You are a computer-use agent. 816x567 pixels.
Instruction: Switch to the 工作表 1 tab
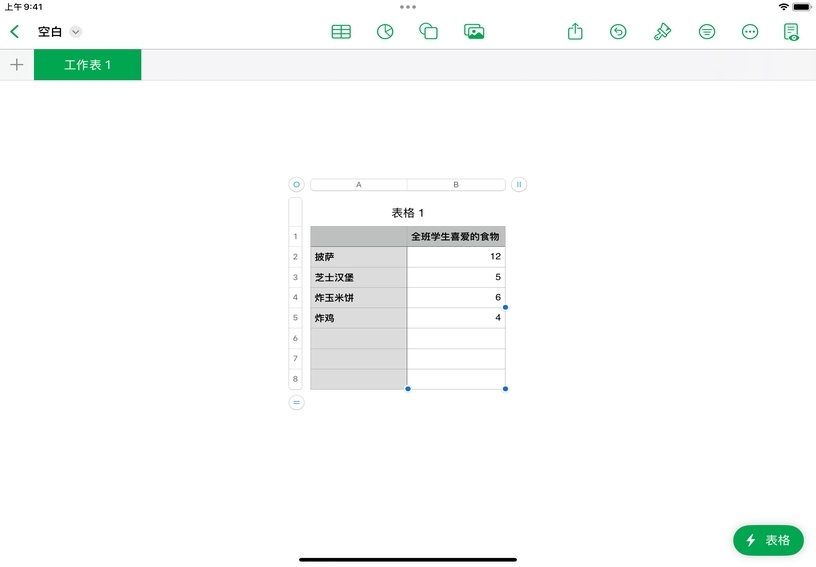(88, 65)
